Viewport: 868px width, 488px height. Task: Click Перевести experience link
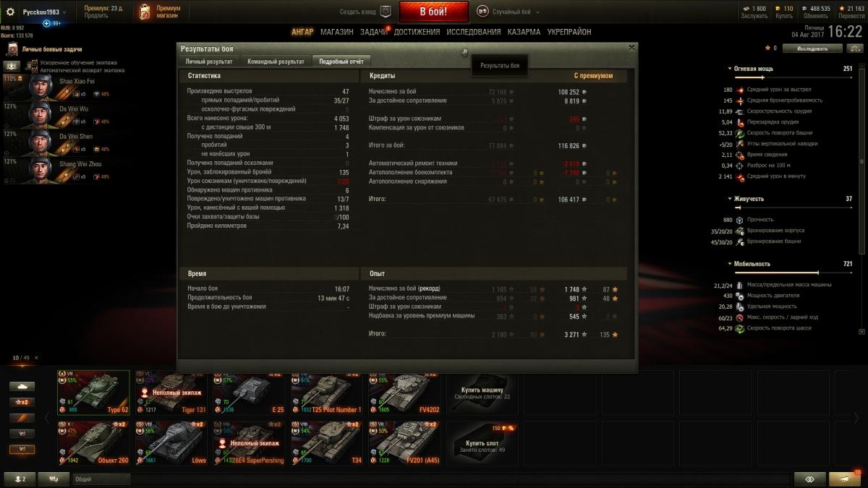click(x=851, y=16)
